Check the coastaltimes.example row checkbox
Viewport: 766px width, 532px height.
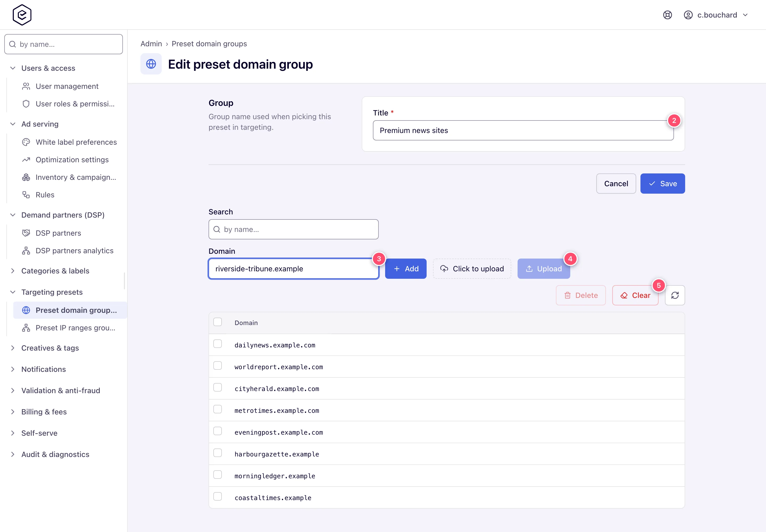click(x=218, y=497)
